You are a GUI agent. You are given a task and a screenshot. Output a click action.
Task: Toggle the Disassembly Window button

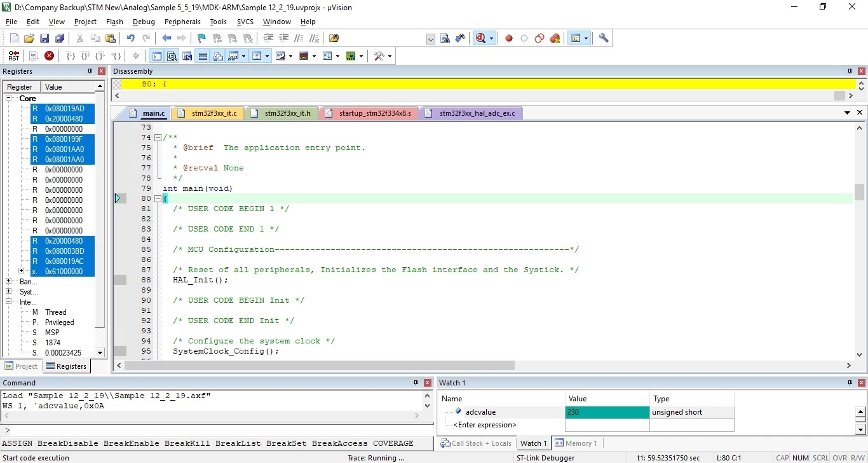tap(172, 56)
